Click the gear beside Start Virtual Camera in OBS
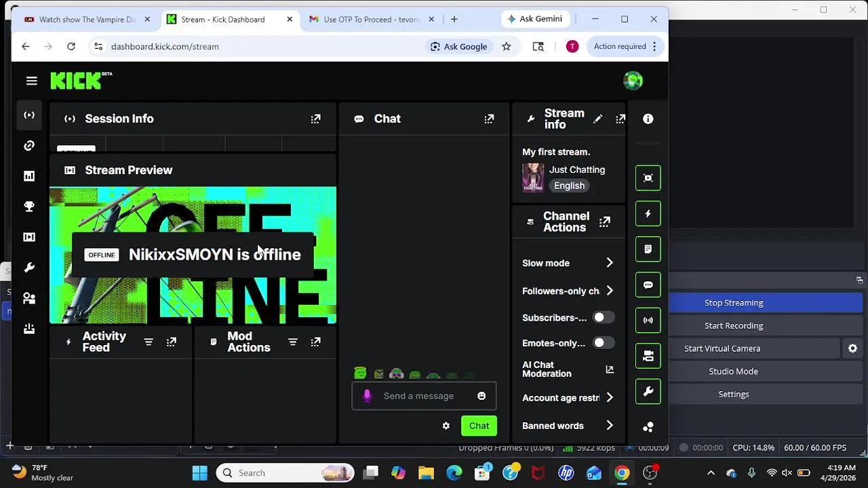Image resolution: width=868 pixels, height=488 pixels. [x=852, y=348]
